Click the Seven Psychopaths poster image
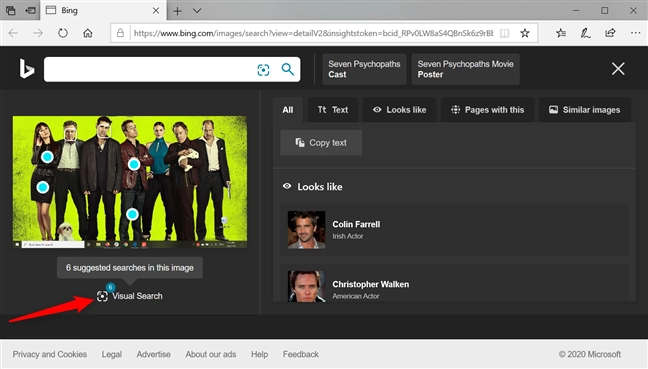This screenshot has width=648, height=369. tap(130, 182)
